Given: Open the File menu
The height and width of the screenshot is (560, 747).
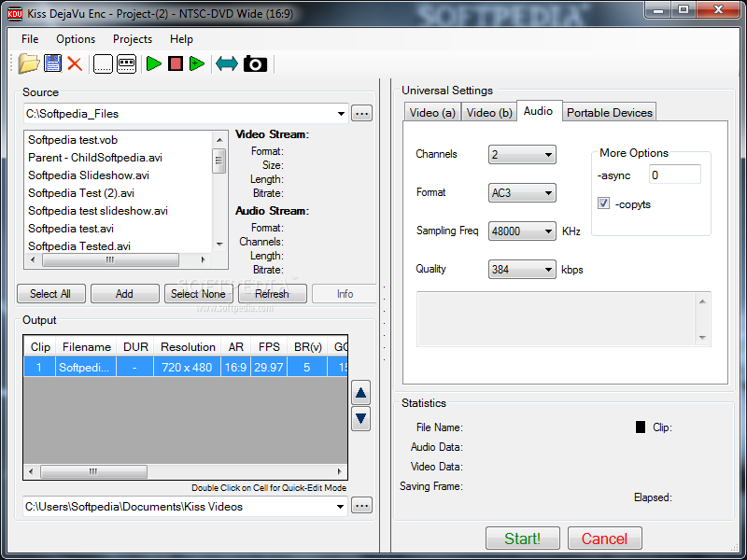Looking at the screenshot, I should coord(30,39).
